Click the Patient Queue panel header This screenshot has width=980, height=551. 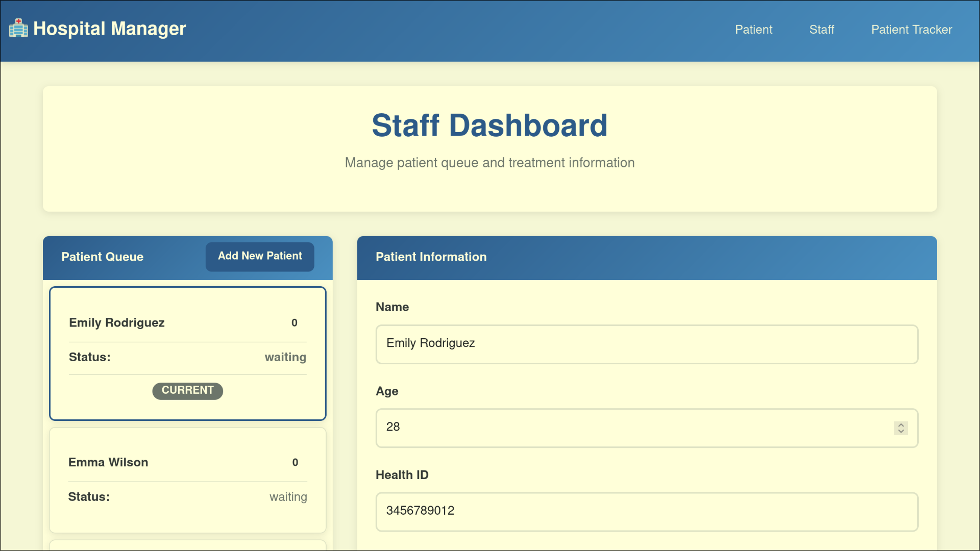(102, 257)
